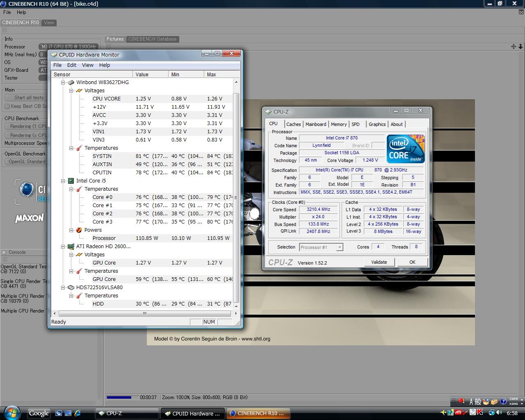This screenshot has height=420, width=525.
Task: Click the Intel Core i5 processor icon
Action: click(71, 181)
